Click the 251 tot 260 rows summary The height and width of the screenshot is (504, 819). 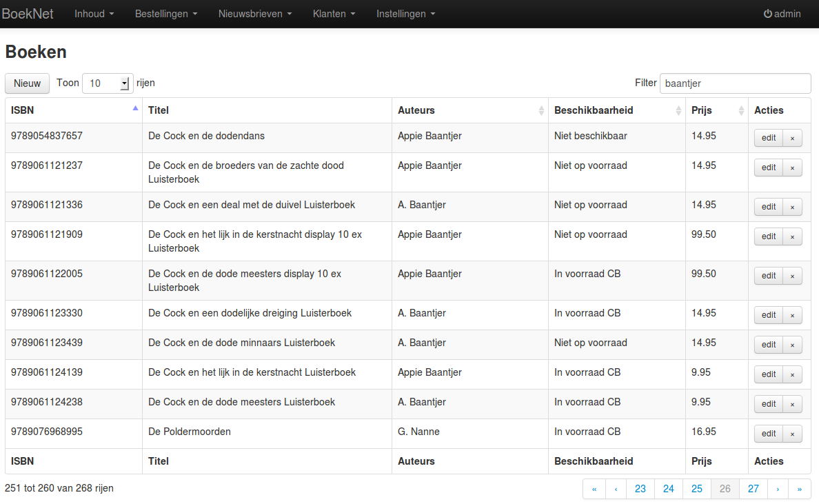click(x=59, y=488)
